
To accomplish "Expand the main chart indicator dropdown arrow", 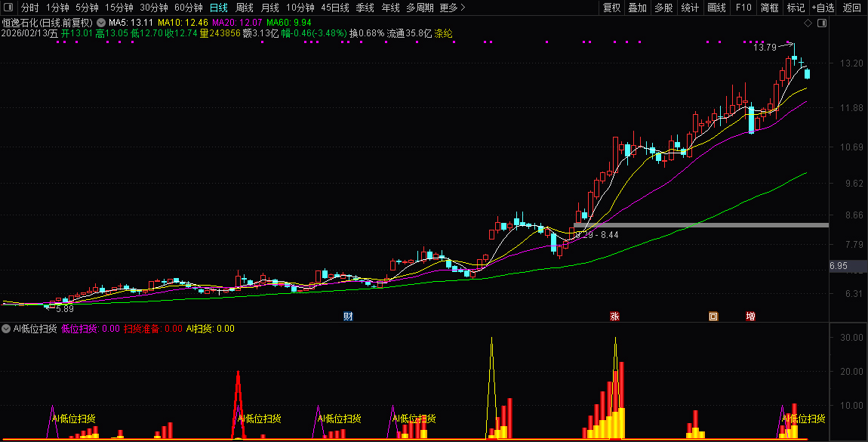I will [101, 23].
